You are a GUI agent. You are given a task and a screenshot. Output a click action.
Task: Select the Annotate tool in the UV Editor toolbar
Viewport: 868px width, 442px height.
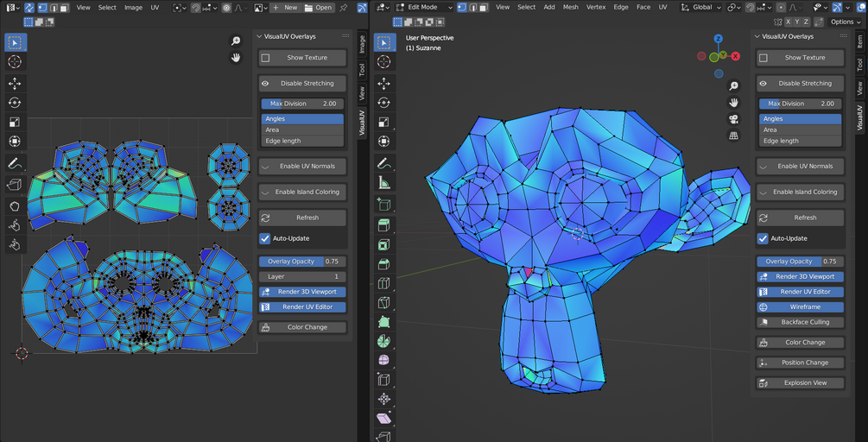(16, 163)
